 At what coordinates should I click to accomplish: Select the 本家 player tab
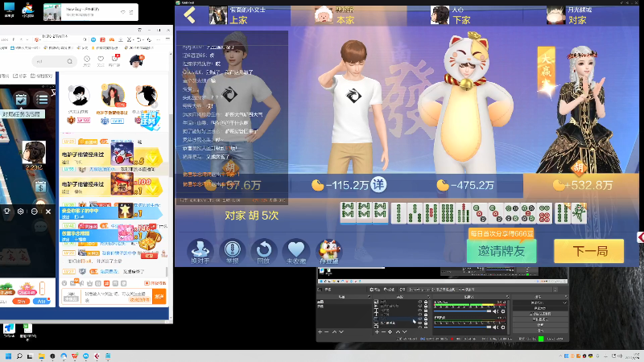click(349, 15)
